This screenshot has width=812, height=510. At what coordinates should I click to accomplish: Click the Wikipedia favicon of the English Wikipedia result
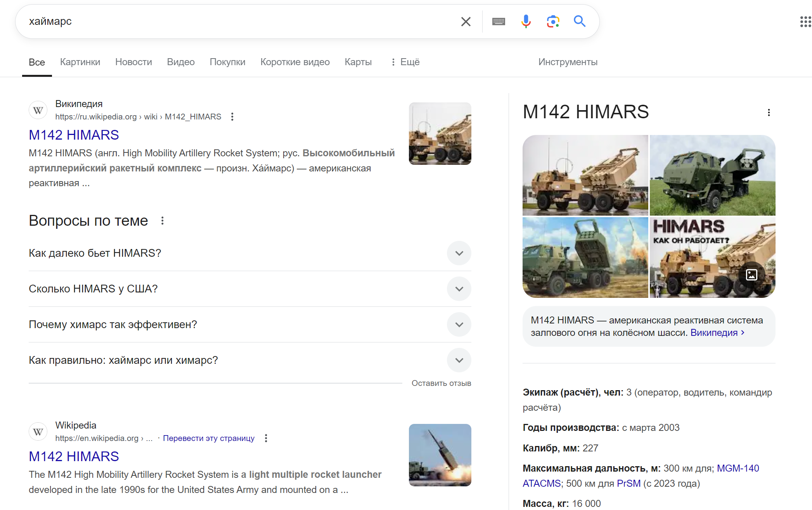pyautogui.click(x=38, y=432)
